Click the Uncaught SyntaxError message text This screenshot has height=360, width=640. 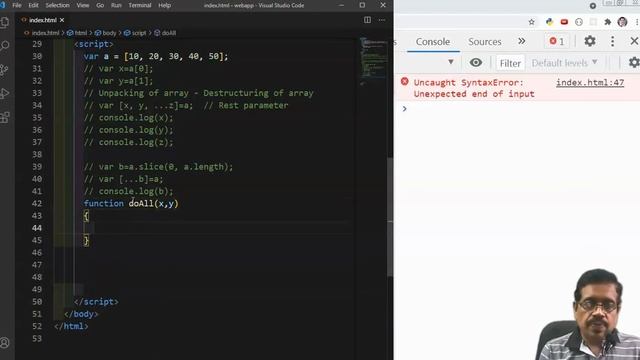tap(474, 88)
